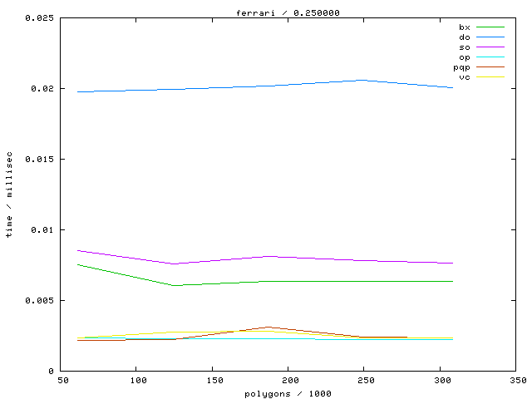Click the y-axis label 'time / millisec'
The image size is (532, 399).
pyautogui.click(x=9, y=195)
